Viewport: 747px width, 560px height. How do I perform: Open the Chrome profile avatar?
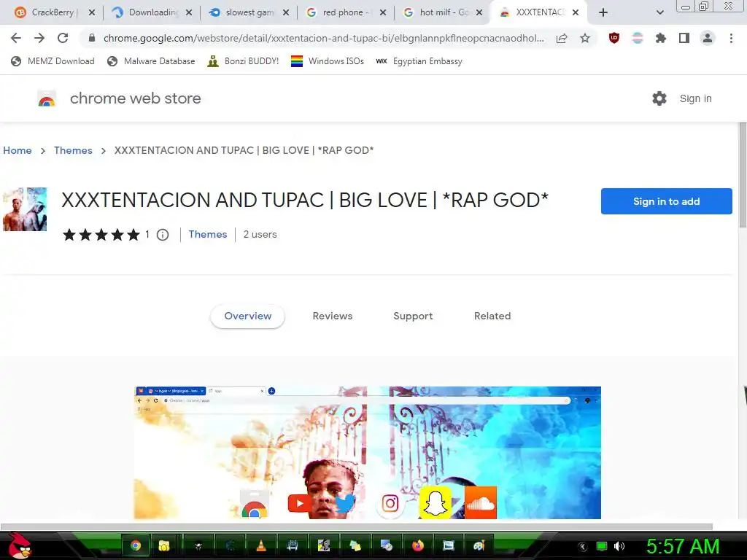(x=708, y=38)
